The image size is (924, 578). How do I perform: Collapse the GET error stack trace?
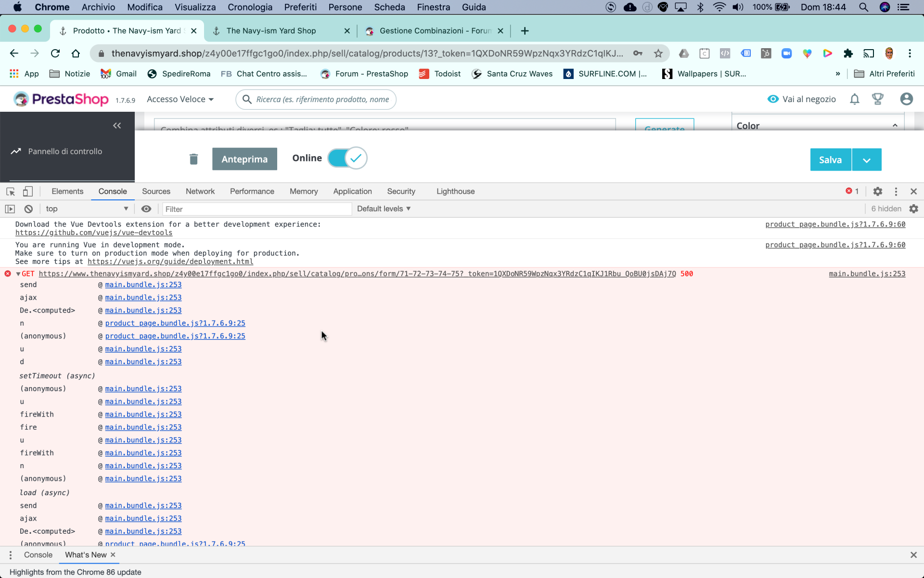pyautogui.click(x=18, y=274)
